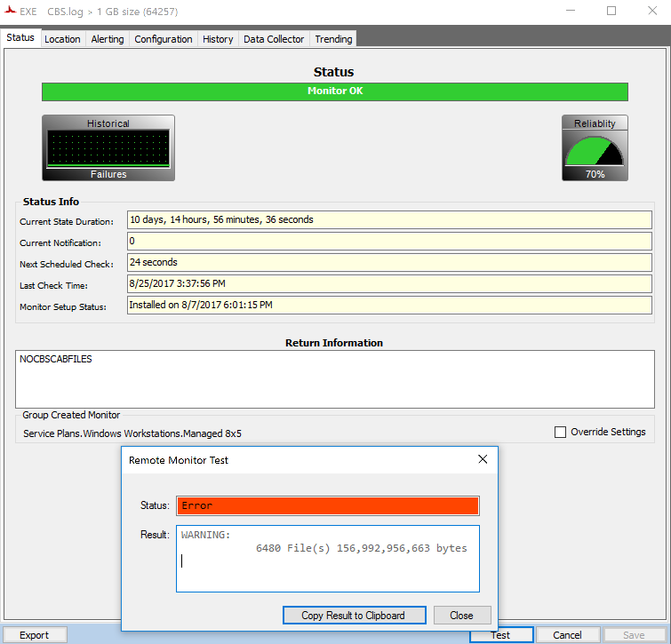The width and height of the screenshot is (671, 644).
Task: Click the Historical Failures graph
Action: click(x=108, y=148)
